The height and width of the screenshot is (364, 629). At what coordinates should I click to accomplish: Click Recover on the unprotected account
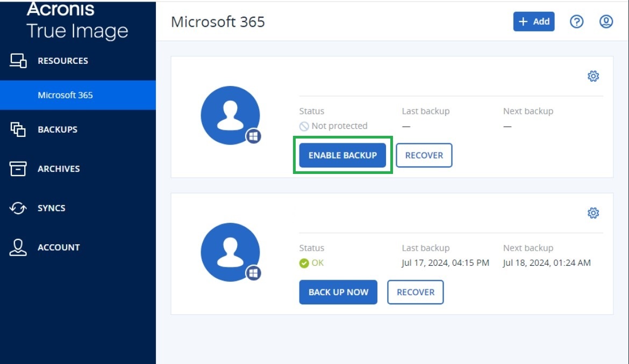pyautogui.click(x=424, y=155)
